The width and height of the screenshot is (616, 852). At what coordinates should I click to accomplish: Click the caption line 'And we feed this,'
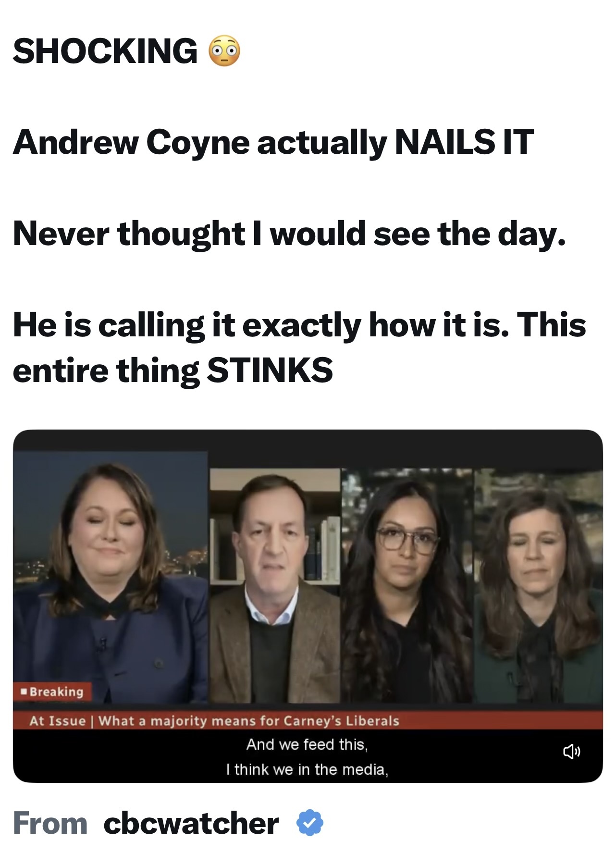(x=307, y=744)
